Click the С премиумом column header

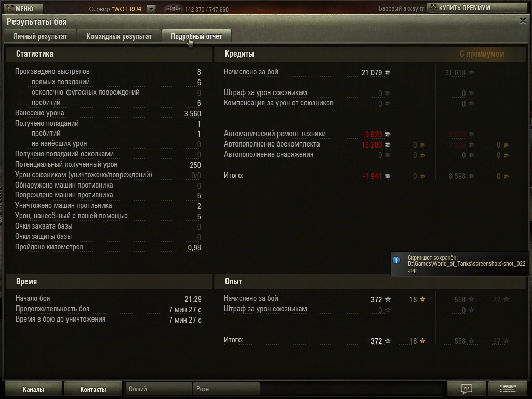482,54
